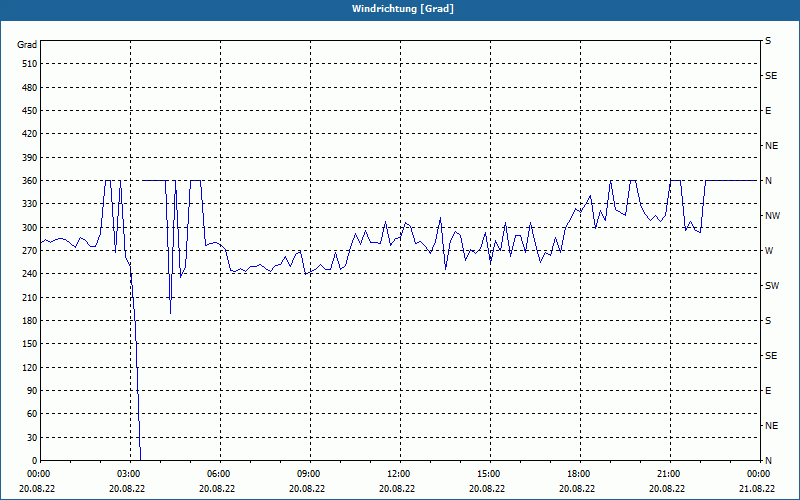The height and width of the screenshot is (500, 800).
Task: Click the NW compass label on right axis
Action: tap(772, 216)
